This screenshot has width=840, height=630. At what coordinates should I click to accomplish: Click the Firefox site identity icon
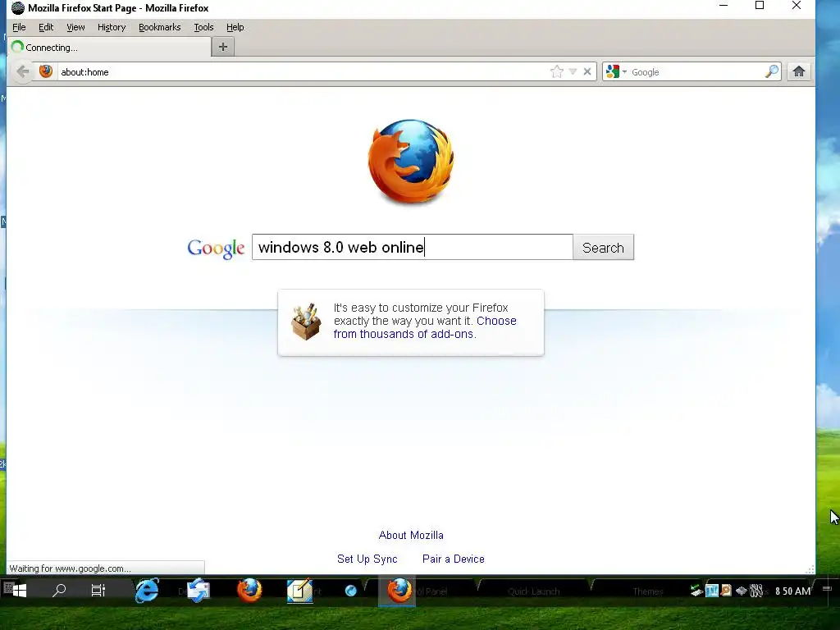[46, 72]
